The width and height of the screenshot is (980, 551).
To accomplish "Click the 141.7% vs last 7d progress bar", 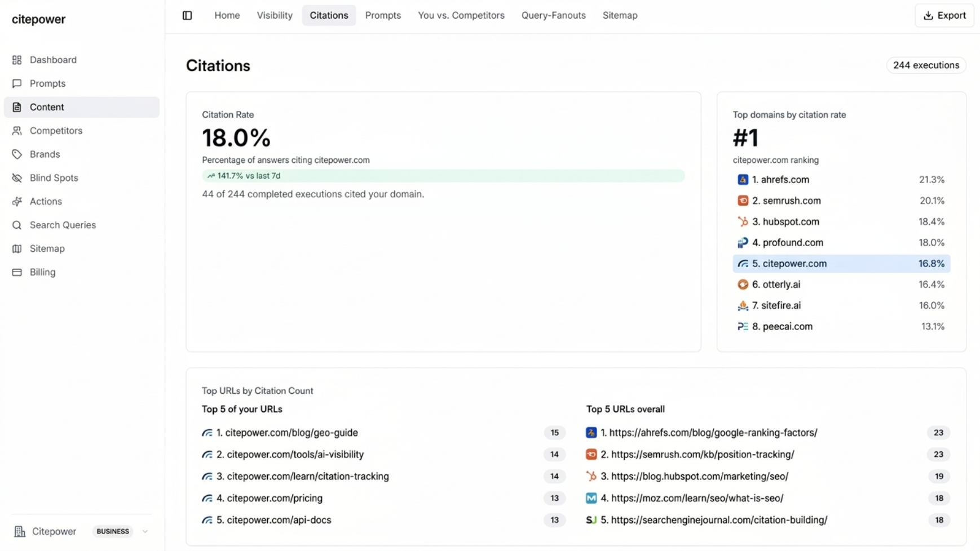I will tap(443, 176).
